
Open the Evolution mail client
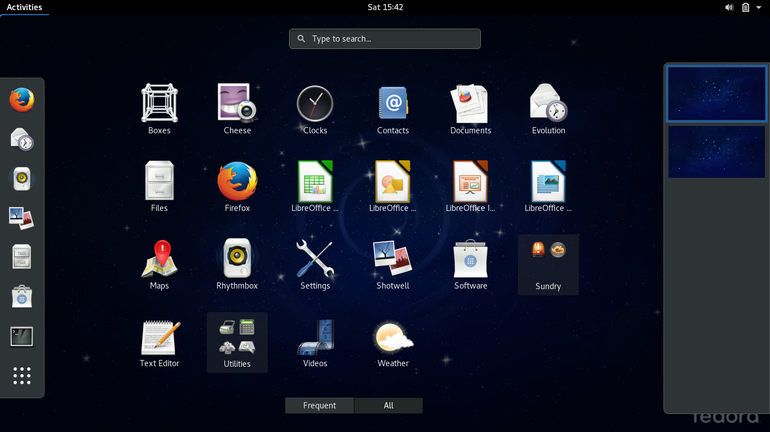[548, 108]
